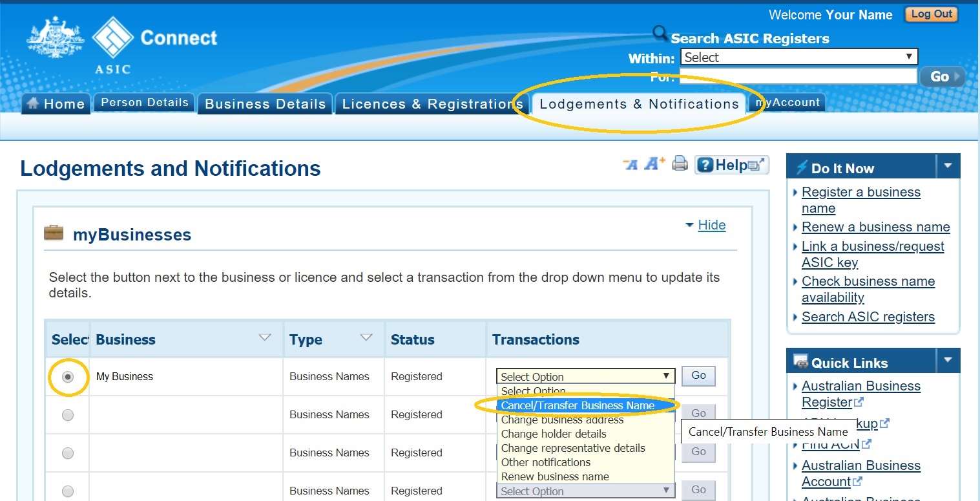Open Licences & Registrations tab
The image size is (980, 501).
[432, 104]
